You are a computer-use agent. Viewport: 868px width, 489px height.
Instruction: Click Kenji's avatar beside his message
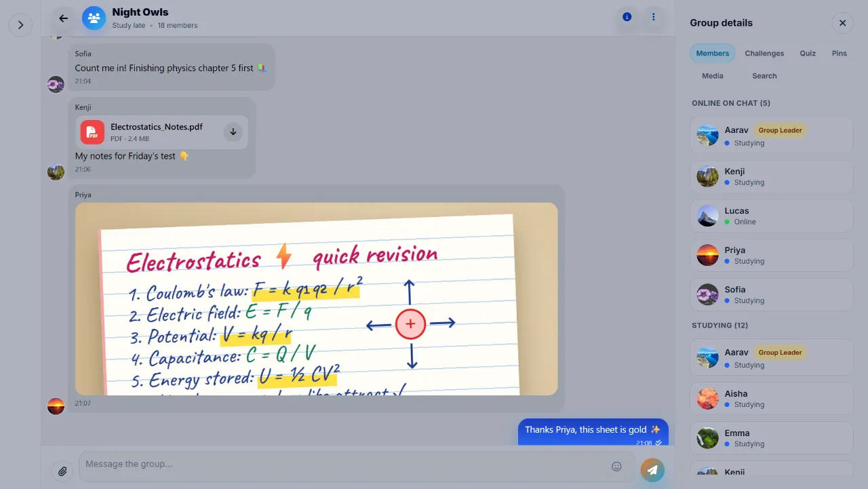[56, 172]
